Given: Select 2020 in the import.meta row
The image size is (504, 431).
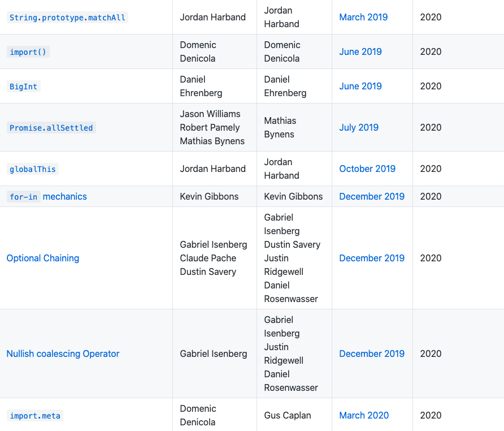Looking at the screenshot, I should (x=431, y=416).
